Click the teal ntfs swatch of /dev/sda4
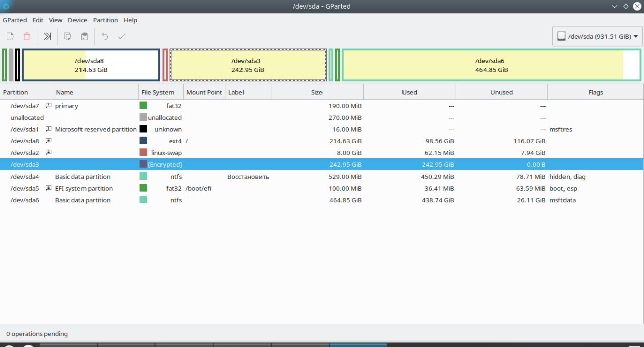 tap(143, 177)
